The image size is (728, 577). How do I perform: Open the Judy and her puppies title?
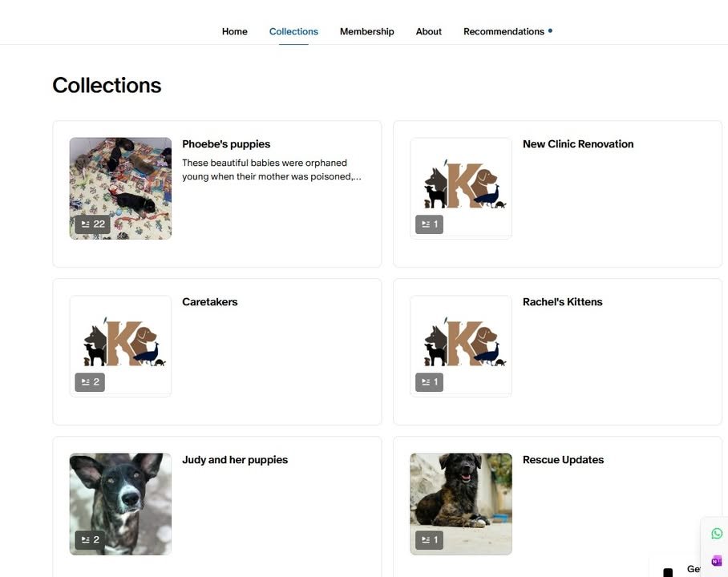(235, 459)
